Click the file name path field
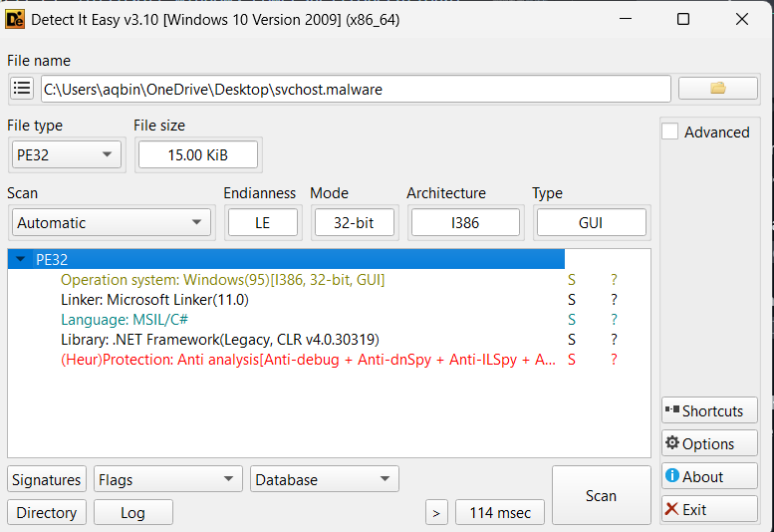Viewport: 774px width, 532px height. [355, 89]
